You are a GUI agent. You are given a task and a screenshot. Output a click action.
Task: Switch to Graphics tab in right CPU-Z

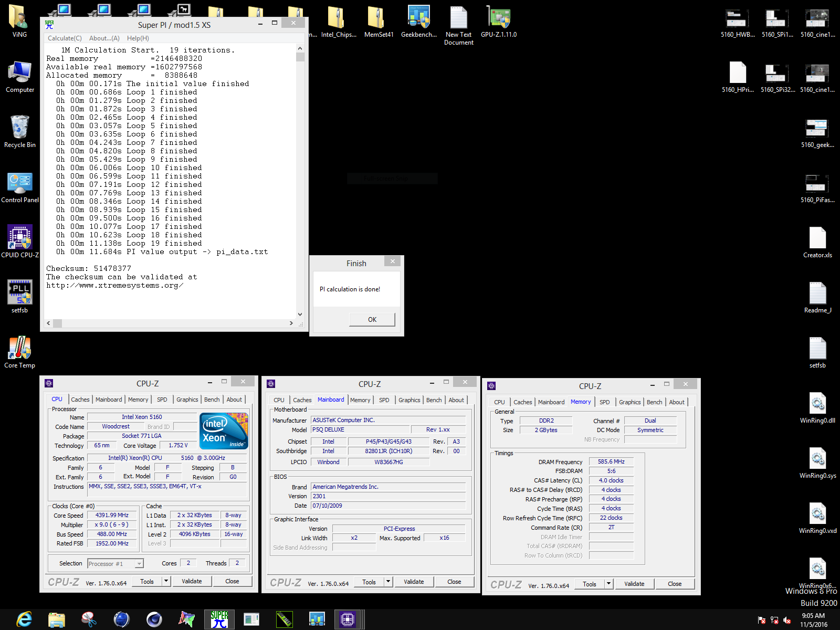click(629, 402)
